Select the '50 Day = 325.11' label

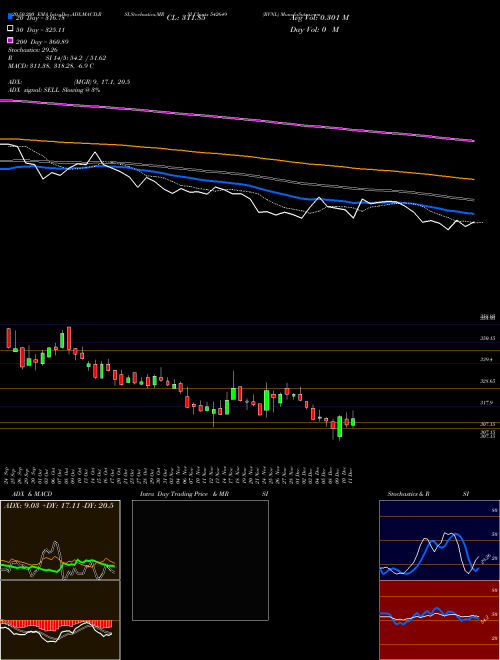point(40,30)
